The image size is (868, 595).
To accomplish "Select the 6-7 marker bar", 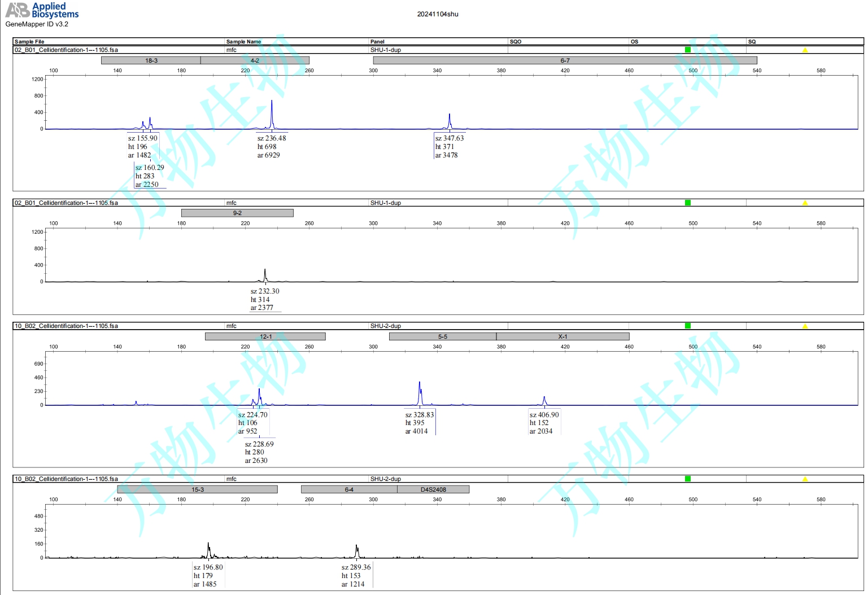I will (565, 60).
